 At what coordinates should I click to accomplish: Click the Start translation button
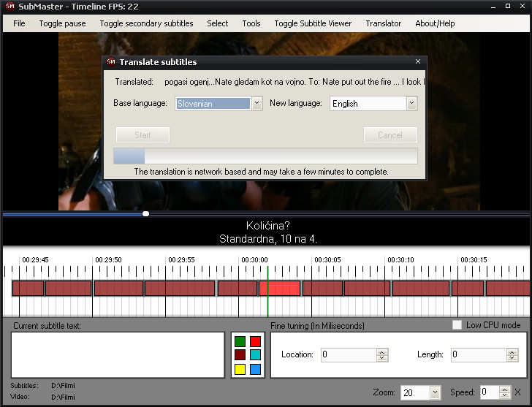click(x=142, y=135)
